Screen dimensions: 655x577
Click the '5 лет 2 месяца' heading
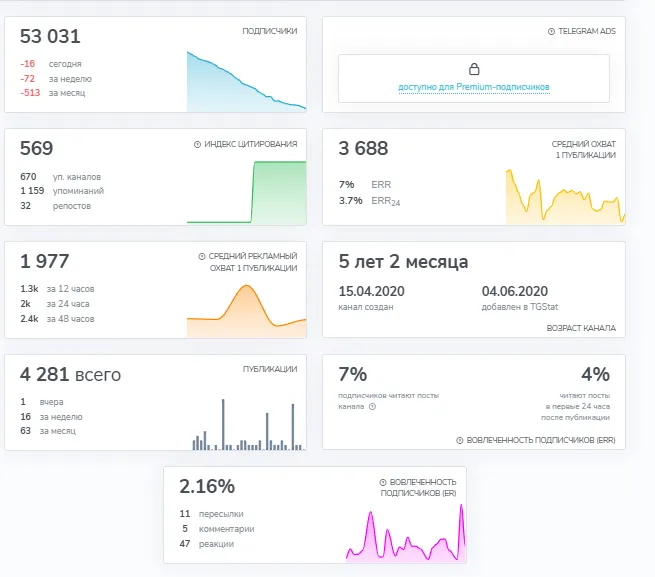point(403,262)
